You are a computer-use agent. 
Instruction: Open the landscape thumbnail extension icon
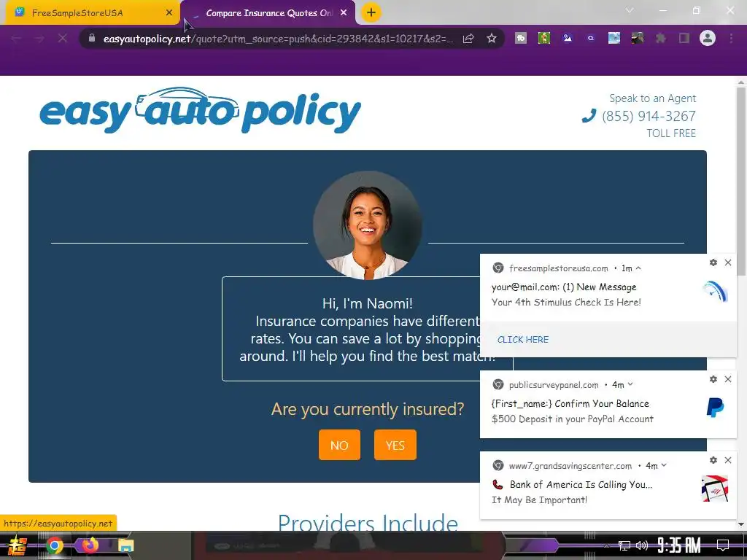tap(614, 38)
